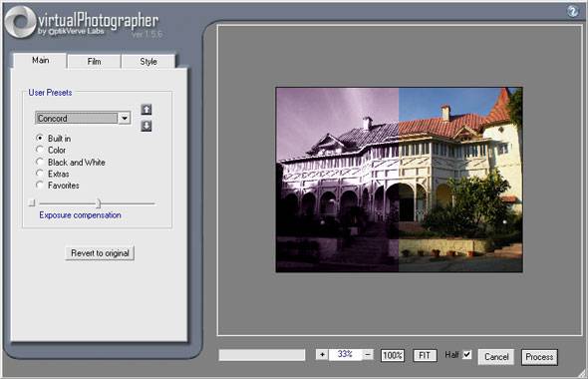Click the upper preset arrow icon
588x379 pixels.
tap(147, 109)
